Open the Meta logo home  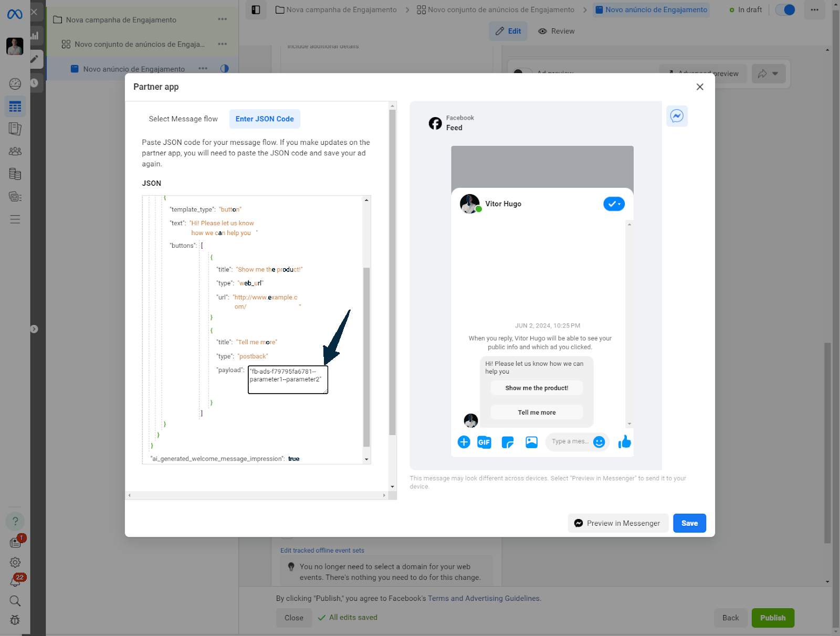[15, 14]
